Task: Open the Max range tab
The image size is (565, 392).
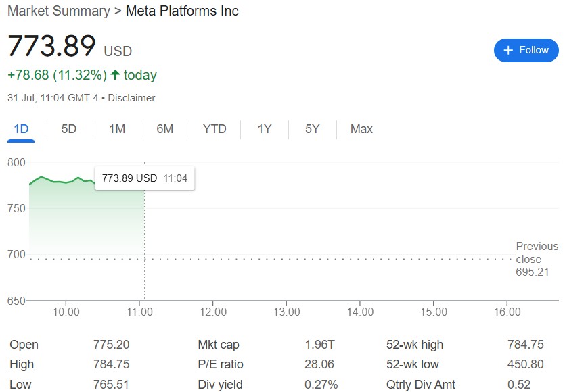Action: (361, 129)
